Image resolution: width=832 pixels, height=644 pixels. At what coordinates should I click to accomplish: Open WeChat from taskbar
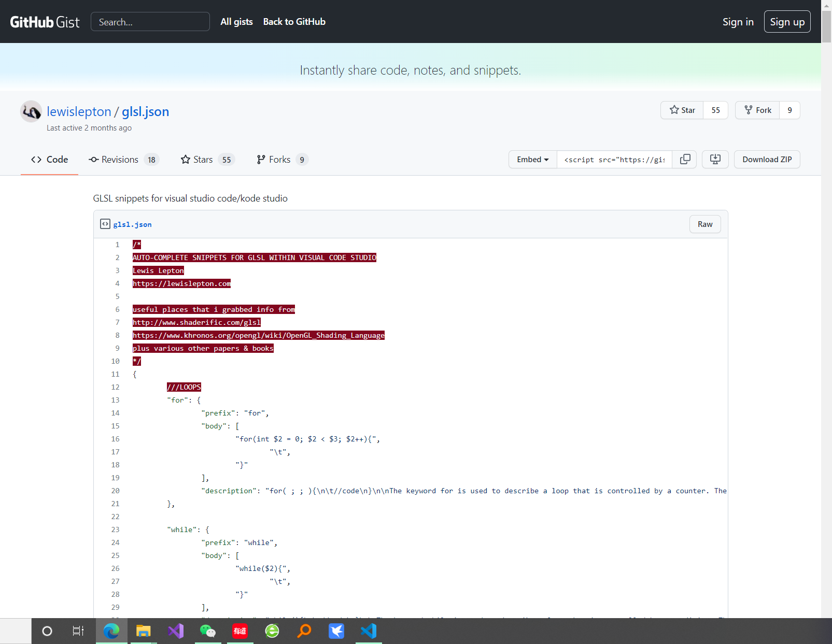(x=208, y=631)
